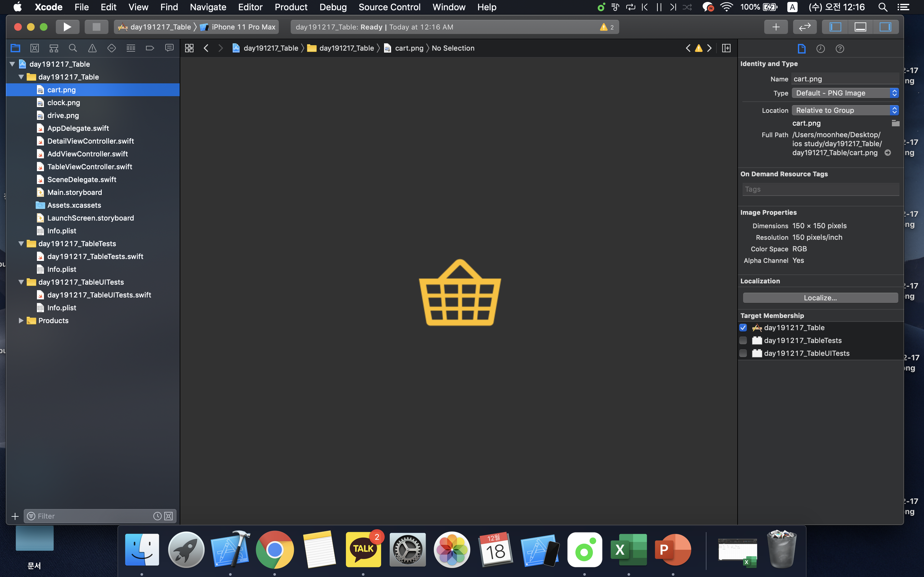This screenshot has width=924, height=577.
Task: Expand the Products folder
Action: pyautogui.click(x=21, y=321)
